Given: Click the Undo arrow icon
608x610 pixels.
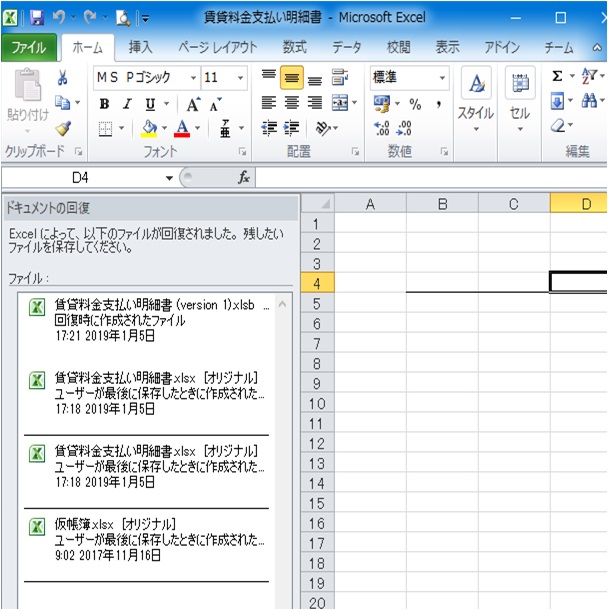Looking at the screenshot, I should (59, 17).
